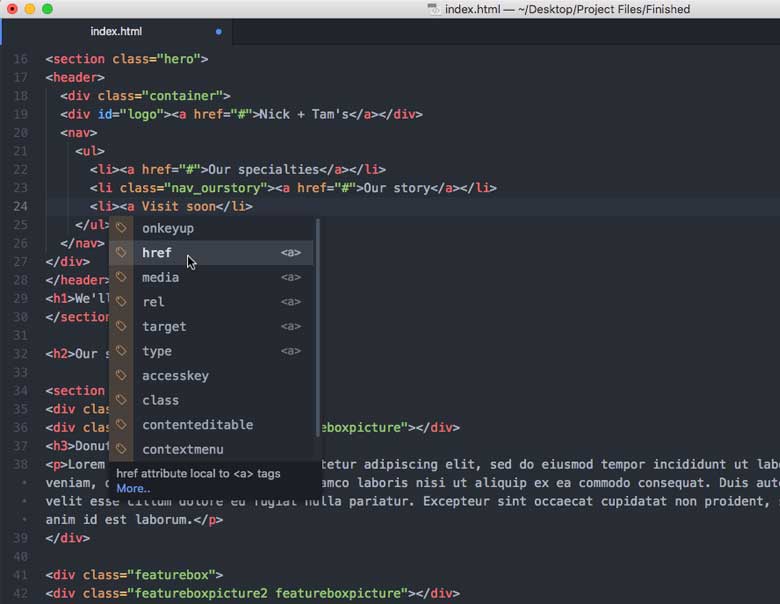This screenshot has height=604, width=780.
Task: Click line number 24 in the gutter
Action: pyautogui.click(x=20, y=206)
